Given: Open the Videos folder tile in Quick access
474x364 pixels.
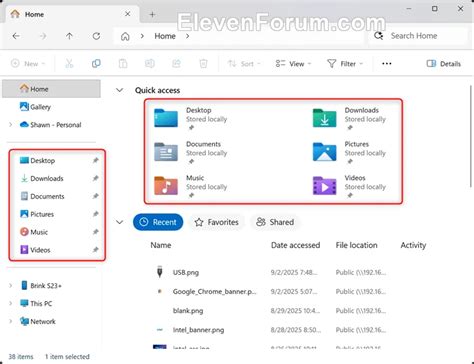Looking at the screenshot, I should [x=349, y=186].
